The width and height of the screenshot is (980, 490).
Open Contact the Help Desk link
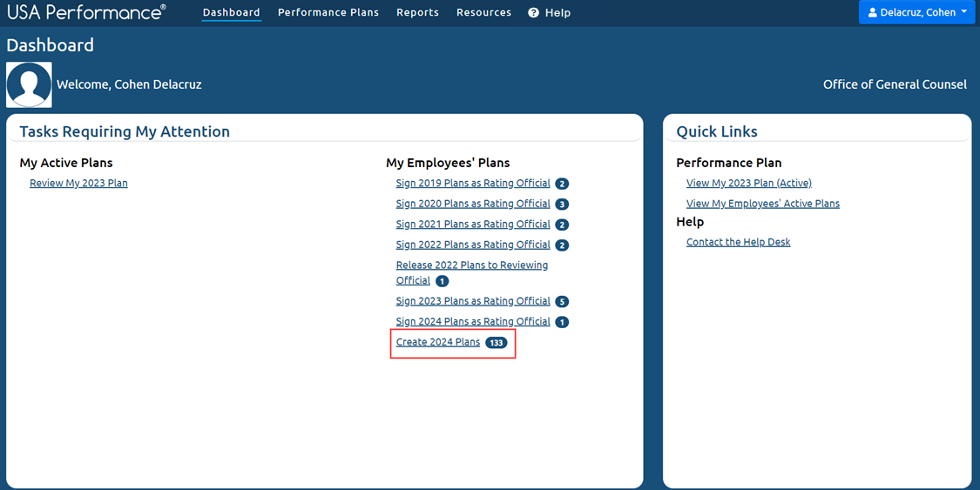pyautogui.click(x=738, y=242)
